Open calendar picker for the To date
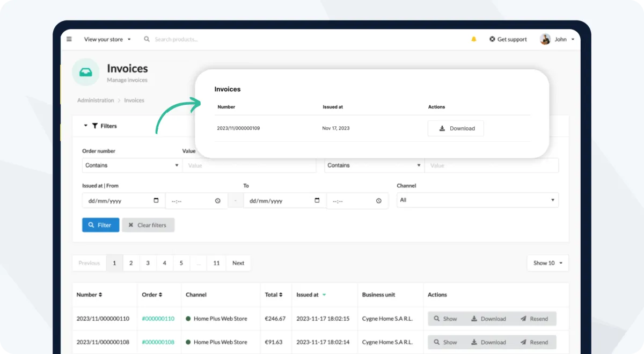This screenshot has width=644, height=354. click(317, 200)
